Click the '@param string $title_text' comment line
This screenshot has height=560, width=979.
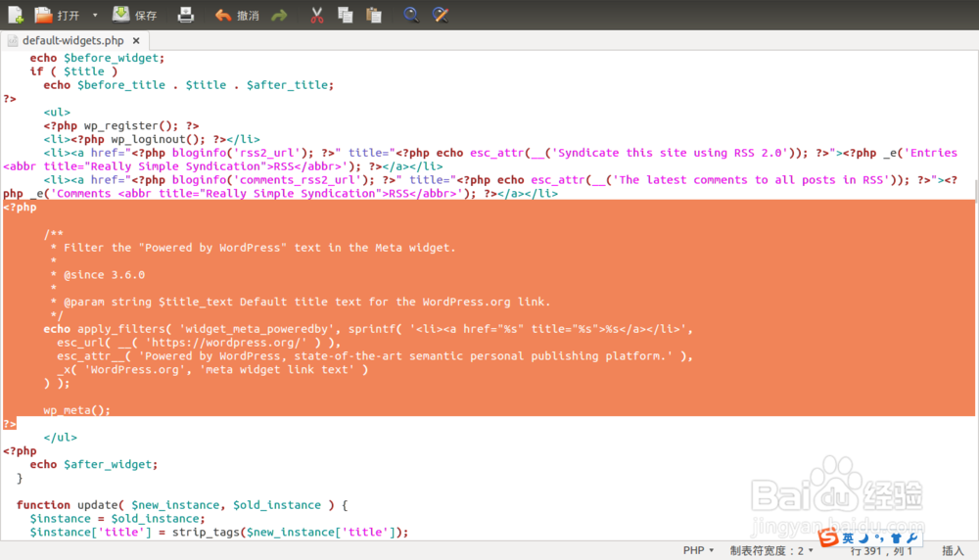tap(301, 303)
